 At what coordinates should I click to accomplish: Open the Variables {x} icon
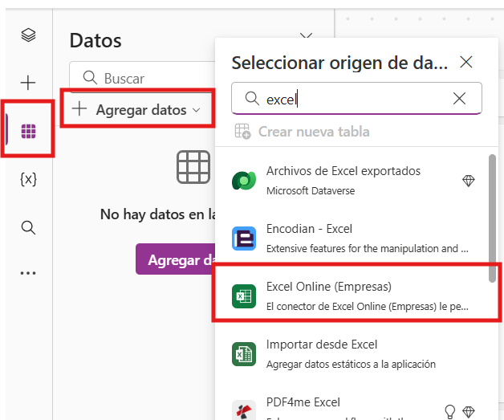click(x=28, y=179)
